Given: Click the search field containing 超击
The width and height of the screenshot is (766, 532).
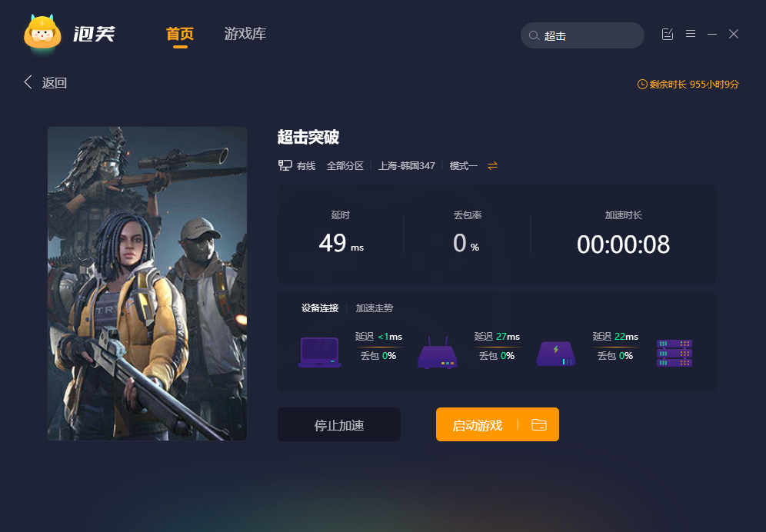Looking at the screenshot, I should pos(582,35).
